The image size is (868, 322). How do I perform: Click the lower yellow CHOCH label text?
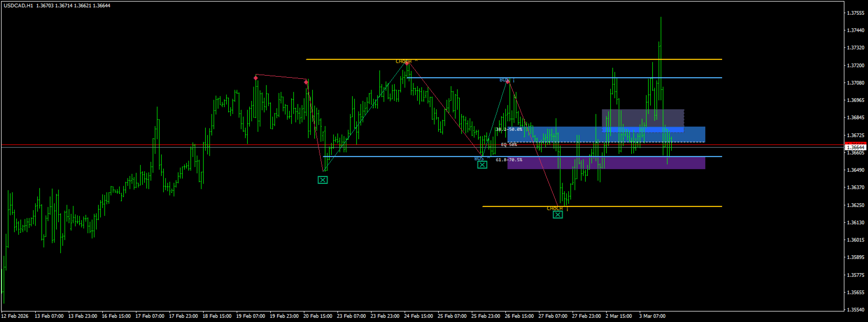555,209
